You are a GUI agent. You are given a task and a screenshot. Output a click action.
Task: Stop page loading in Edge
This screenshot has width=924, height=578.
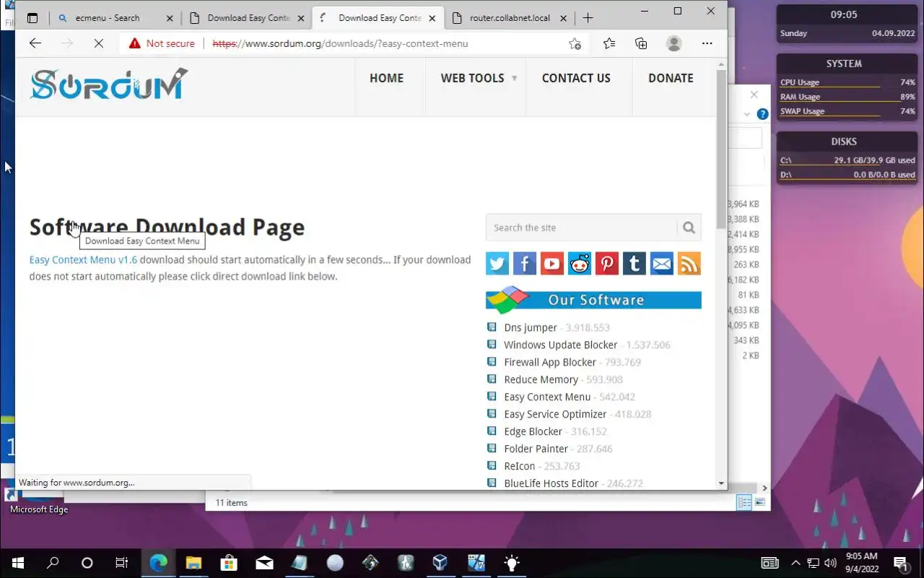click(x=99, y=43)
